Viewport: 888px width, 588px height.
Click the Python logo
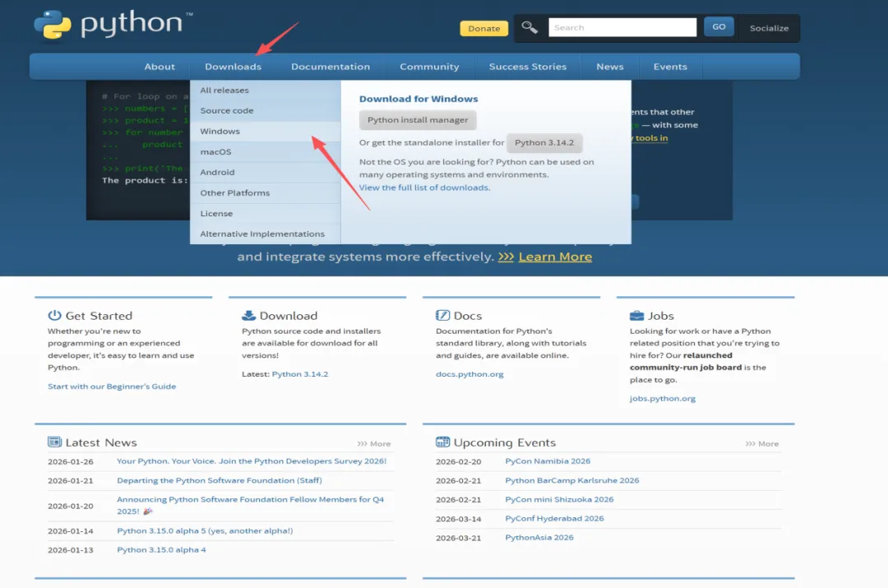click(113, 25)
